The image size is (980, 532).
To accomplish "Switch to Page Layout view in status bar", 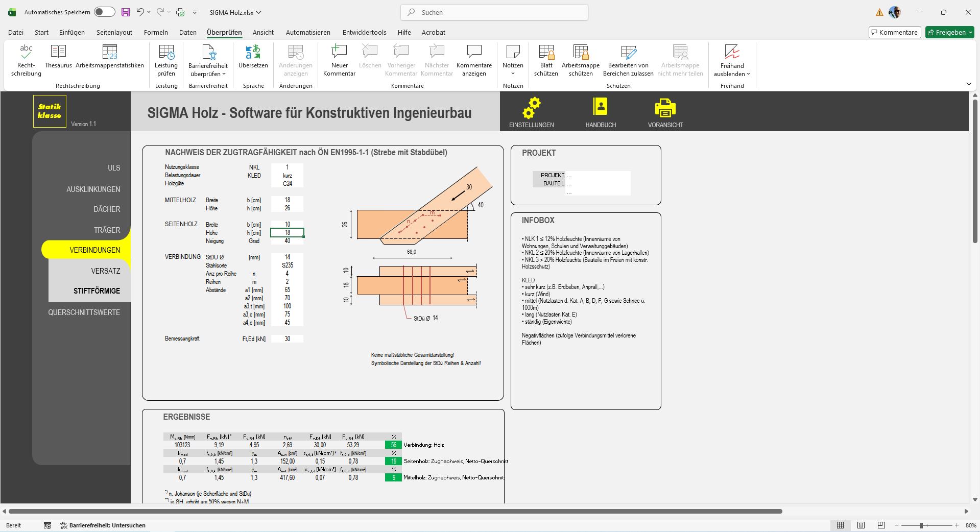I will tap(861, 525).
